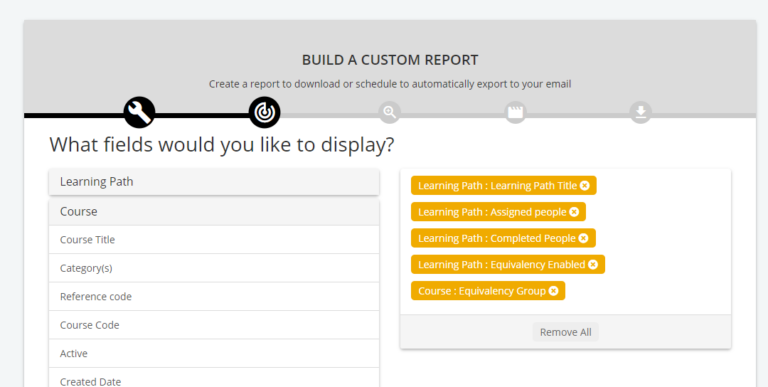Select the Category(s) field
The width and height of the screenshot is (768, 387).
tap(214, 268)
